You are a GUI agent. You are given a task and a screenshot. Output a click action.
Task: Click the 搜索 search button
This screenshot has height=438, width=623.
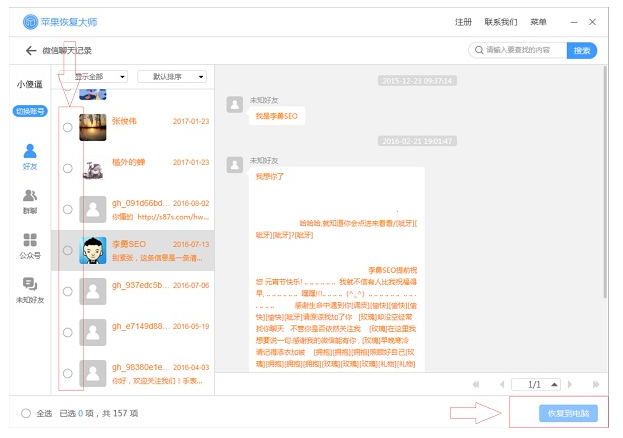(582, 50)
